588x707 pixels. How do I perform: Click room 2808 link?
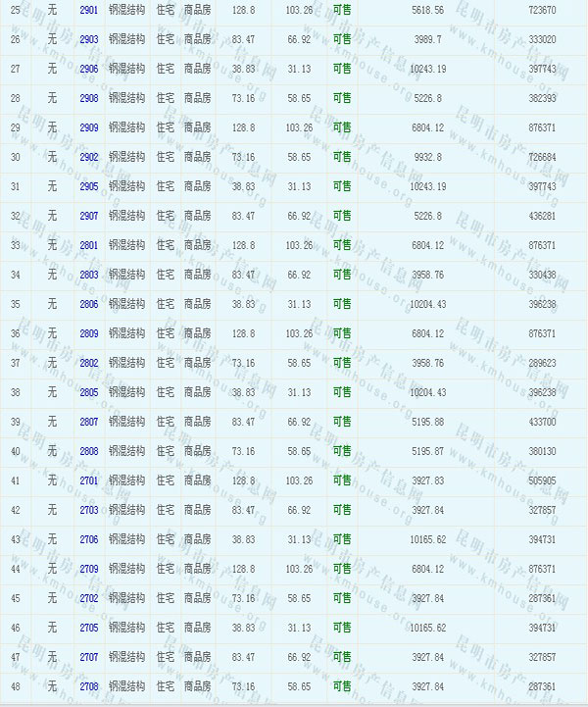point(89,451)
